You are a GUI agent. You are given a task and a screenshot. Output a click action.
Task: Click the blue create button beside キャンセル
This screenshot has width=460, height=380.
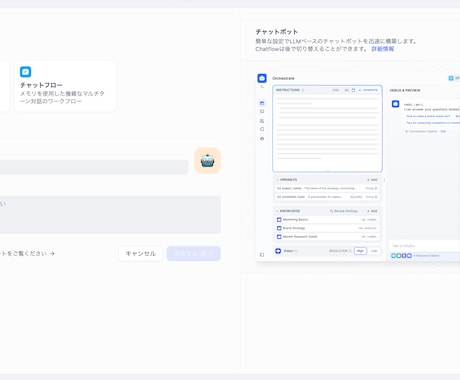pos(194,254)
